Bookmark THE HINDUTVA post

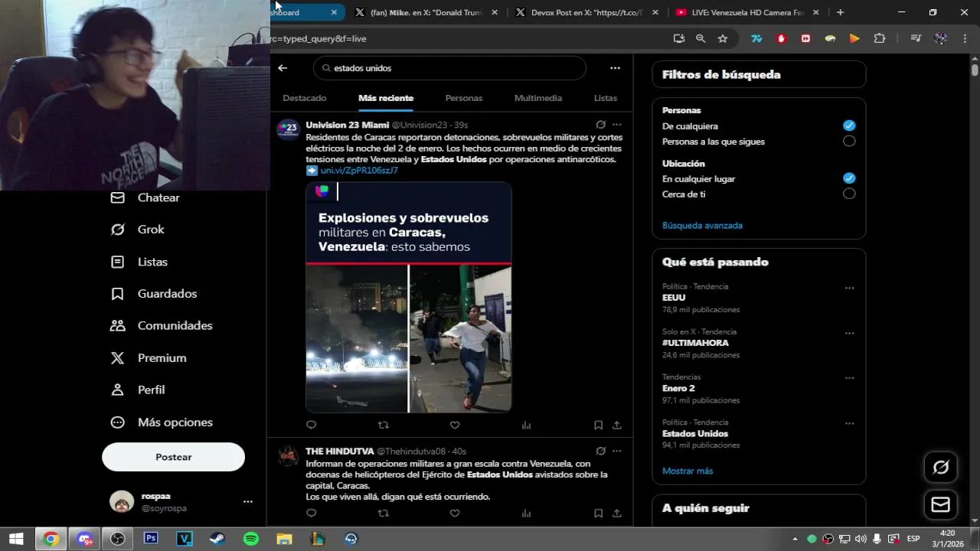[599, 514]
